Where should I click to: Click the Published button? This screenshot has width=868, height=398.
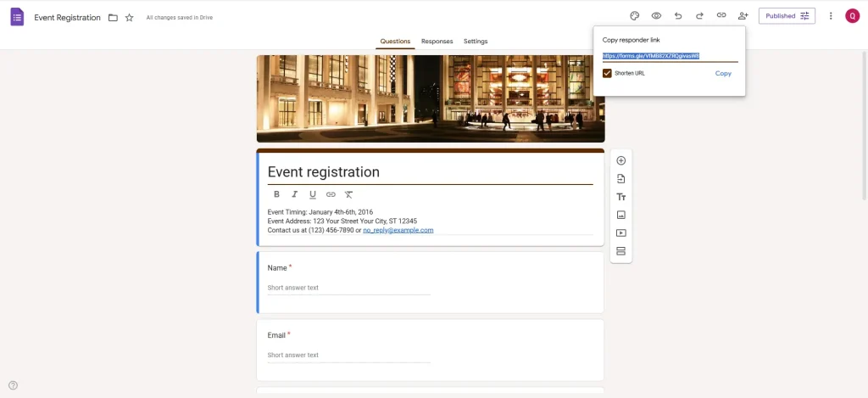(x=787, y=16)
